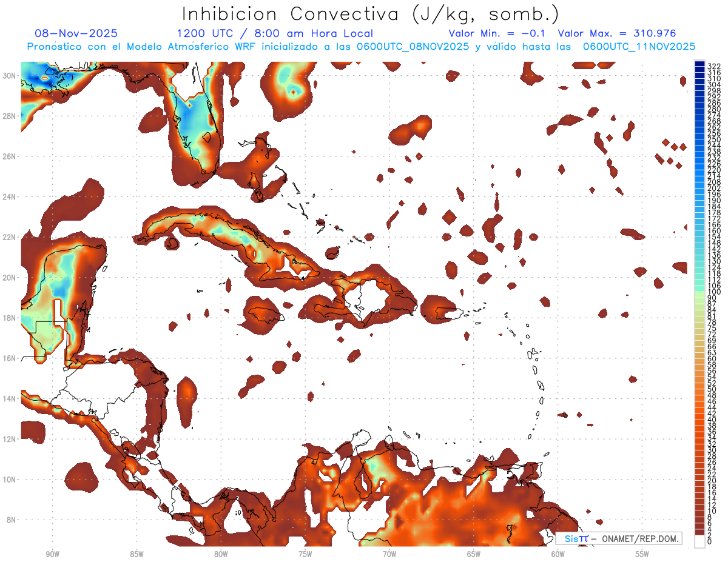Pick the white swatch beside 0
The height and width of the screenshot is (562, 728).
700,541
